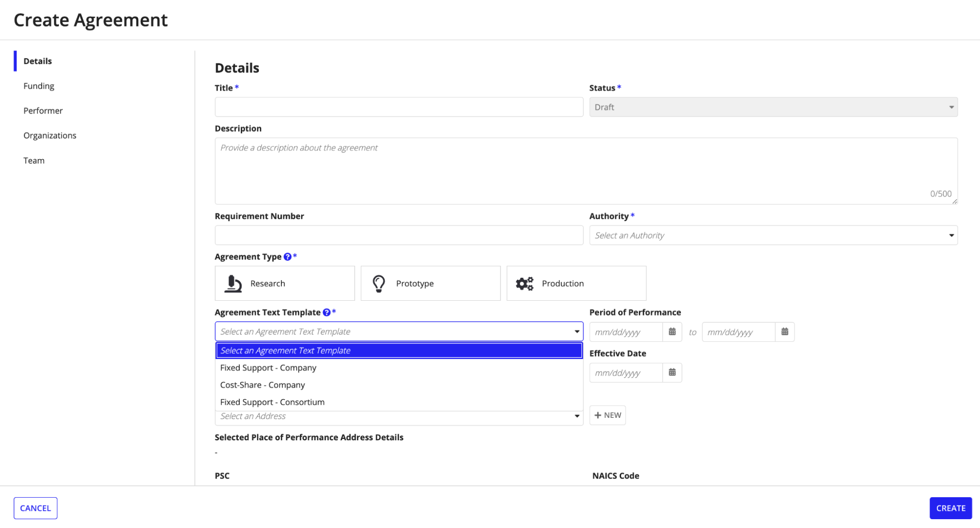Go to the Details section
The width and height of the screenshot is (980, 528).
point(38,61)
